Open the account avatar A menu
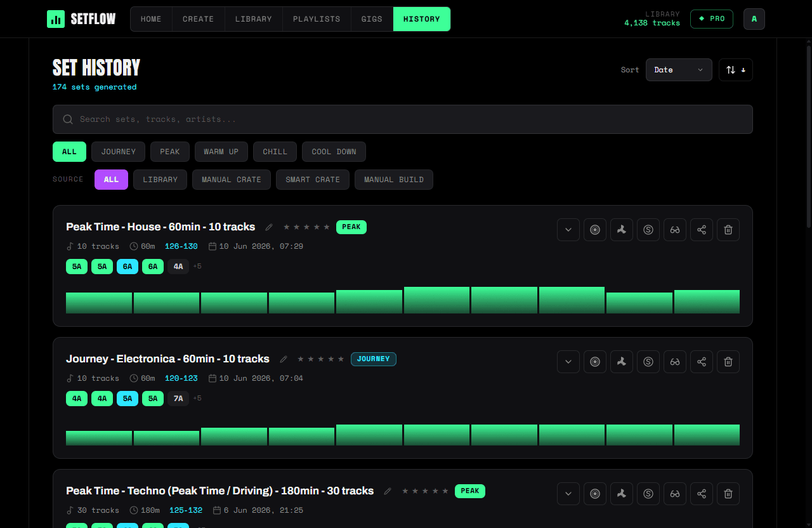Viewport: 812px width, 528px height. (754, 19)
